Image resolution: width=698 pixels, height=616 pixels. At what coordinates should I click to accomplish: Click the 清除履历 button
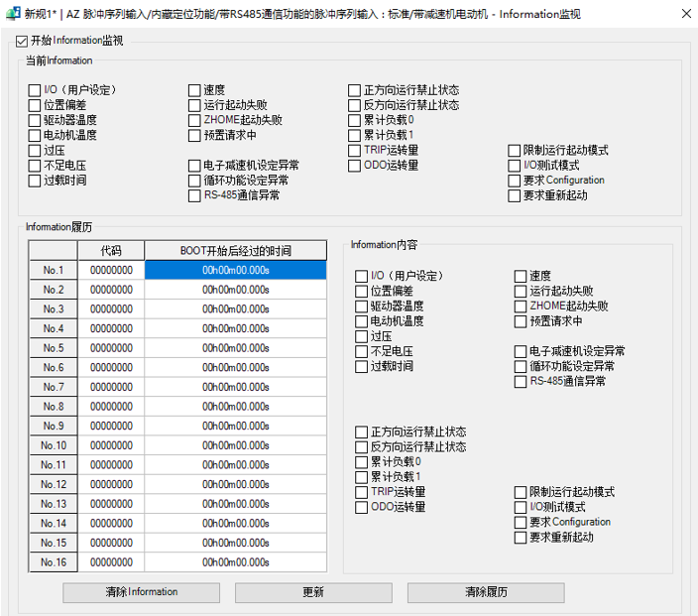486,592
